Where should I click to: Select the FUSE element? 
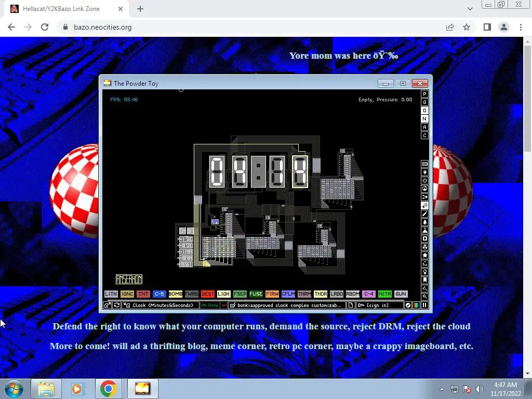coord(256,294)
